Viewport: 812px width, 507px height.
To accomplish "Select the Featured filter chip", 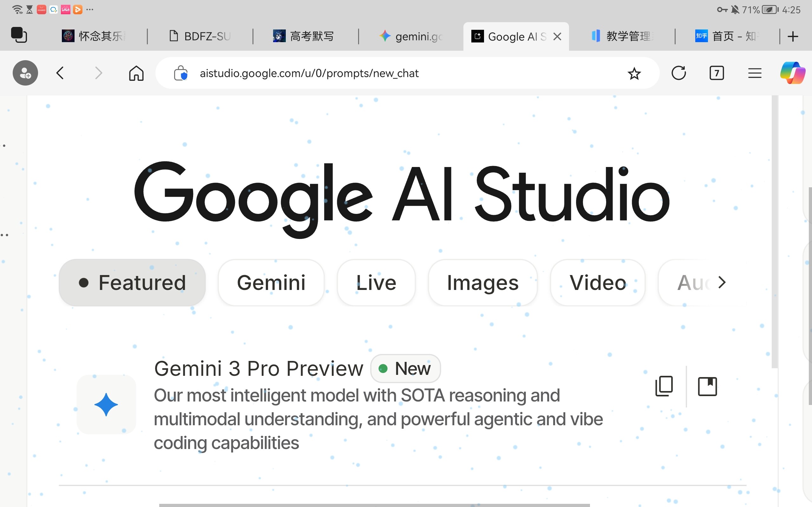I will (132, 283).
